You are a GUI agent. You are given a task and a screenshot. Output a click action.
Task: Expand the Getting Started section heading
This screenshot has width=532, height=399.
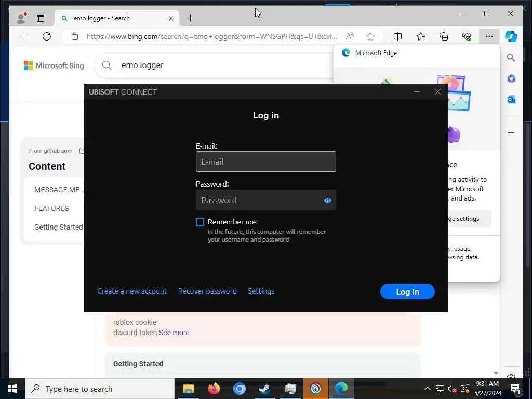coord(138,364)
